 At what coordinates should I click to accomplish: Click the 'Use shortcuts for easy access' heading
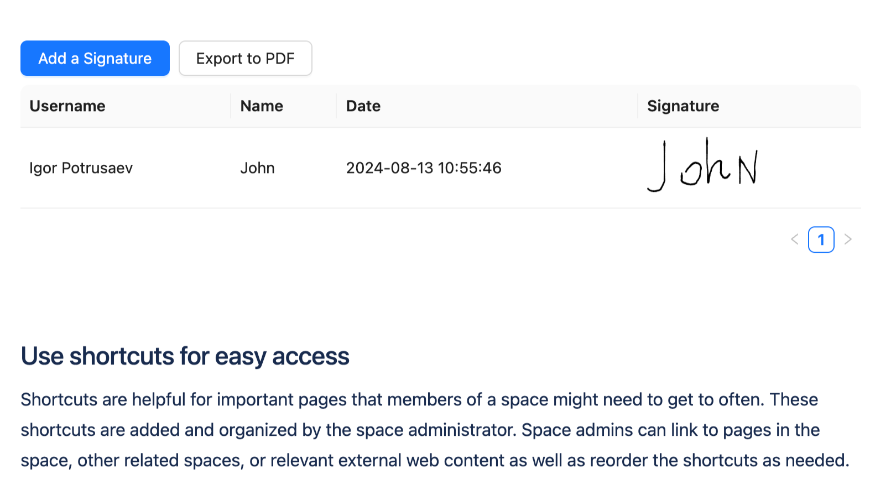point(185,356)
